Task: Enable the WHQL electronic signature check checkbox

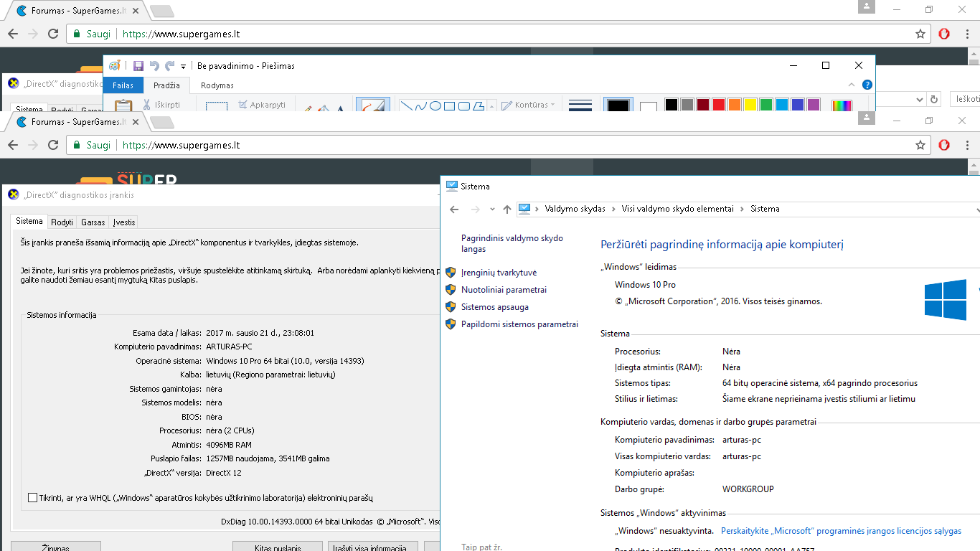Action: (x=32, y=498)
